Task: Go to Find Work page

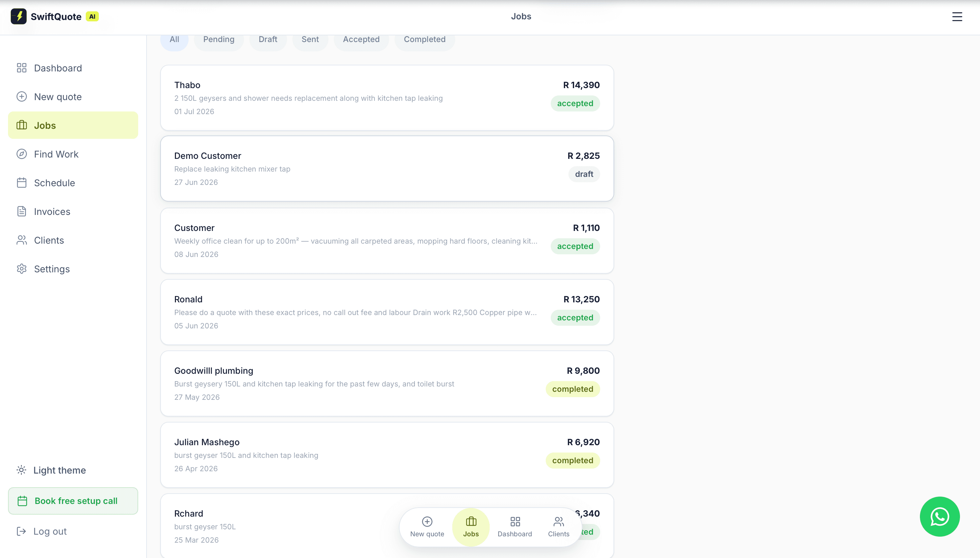Action: 73,154
